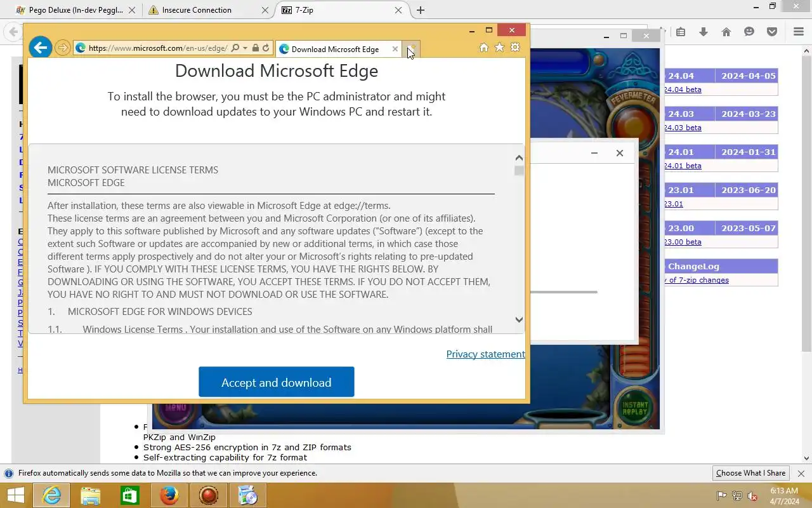Open the Windows Store taskbar icon
Screen dimensions: 812x508
tap(130, 495)
